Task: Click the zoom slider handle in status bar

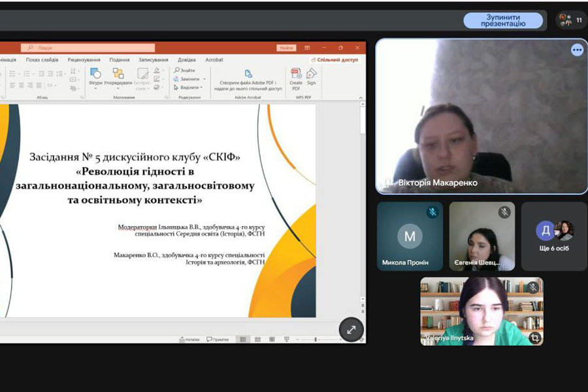Action: (x=316, y=339)
